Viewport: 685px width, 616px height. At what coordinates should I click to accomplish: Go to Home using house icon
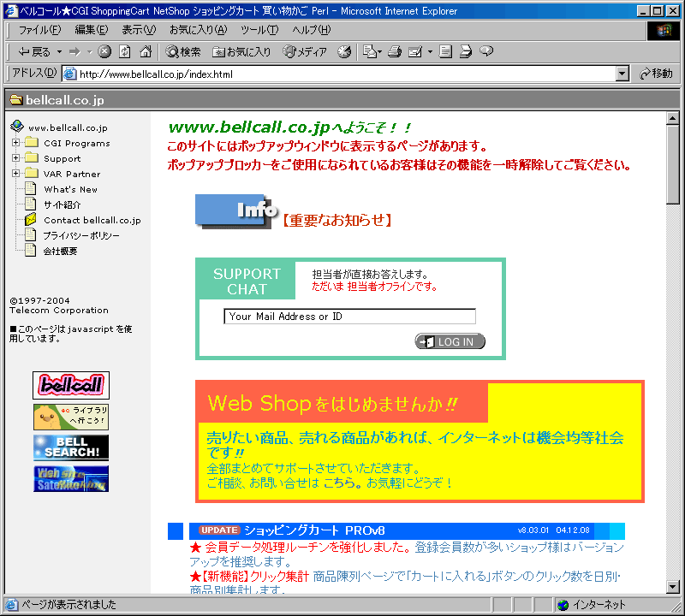point(146,51)
